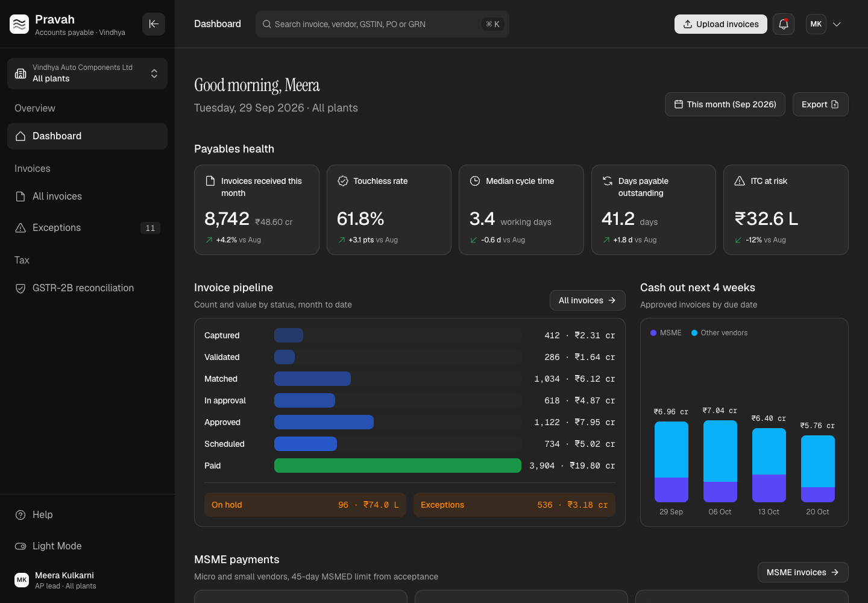Open the Dashboard page in sidebar

coord(87,136)
